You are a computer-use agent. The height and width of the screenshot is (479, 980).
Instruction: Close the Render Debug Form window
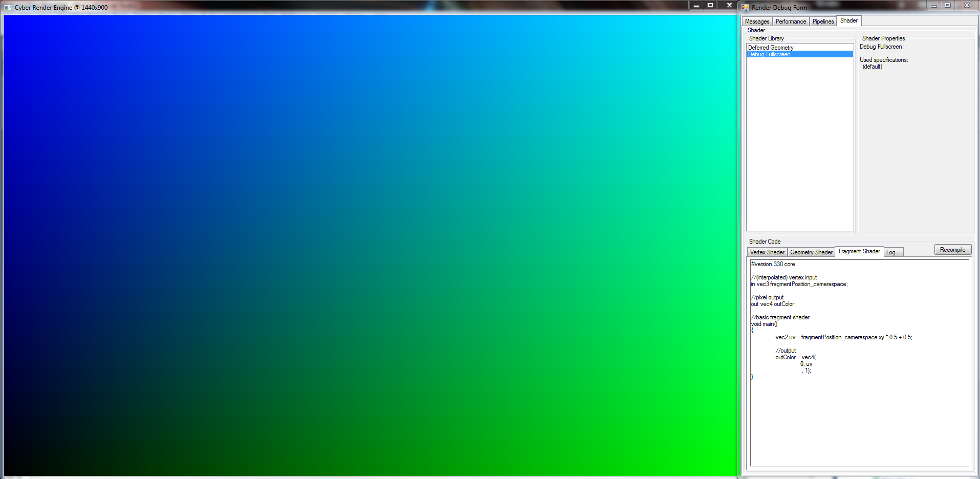pyautogui.click(x=967, y=6)
